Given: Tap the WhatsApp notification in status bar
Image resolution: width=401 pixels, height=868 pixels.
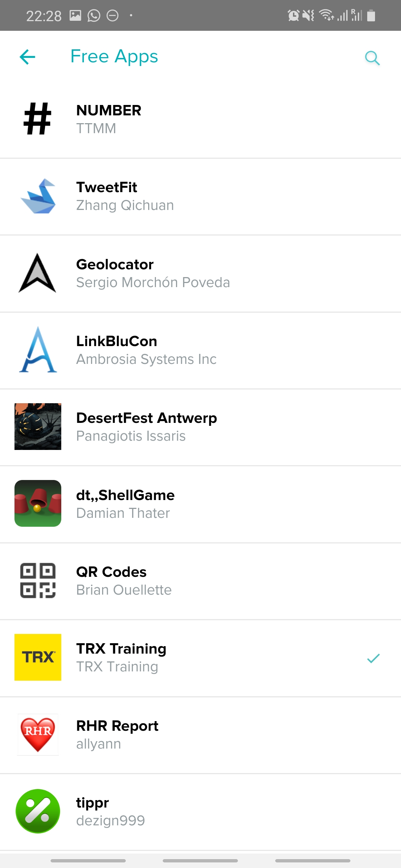Looking at the screenshot, I should [x=94, y=16].
